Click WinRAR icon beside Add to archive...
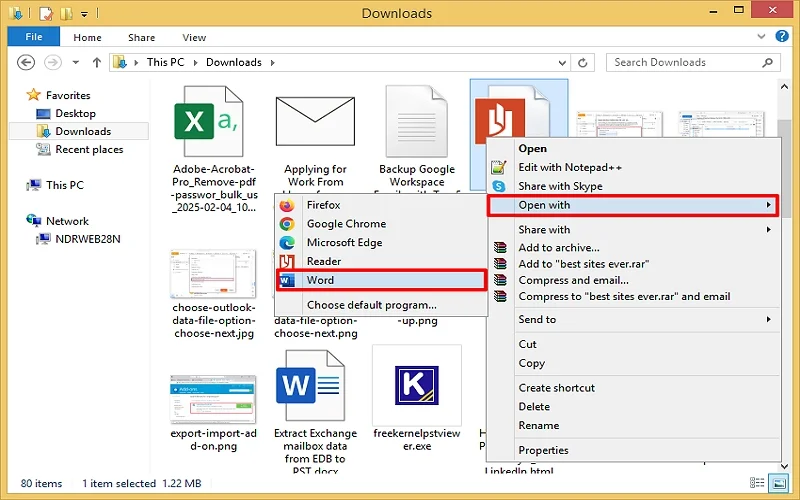This screenshot has width=800, height=500. coord(500,247)
